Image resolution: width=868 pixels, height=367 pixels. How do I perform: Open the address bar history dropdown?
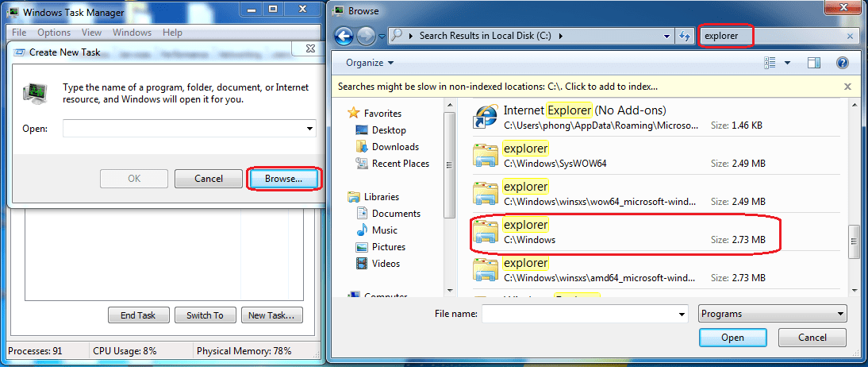click(666, 37)
